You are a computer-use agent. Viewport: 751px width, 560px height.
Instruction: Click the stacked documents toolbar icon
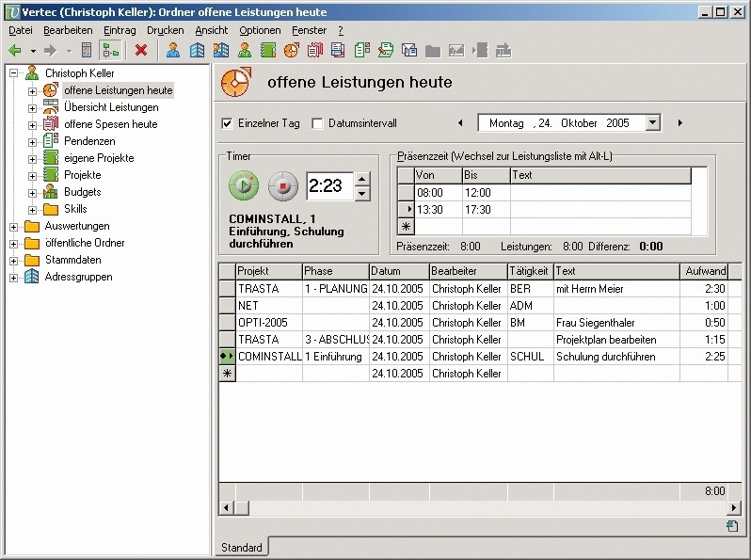point(338,50)
